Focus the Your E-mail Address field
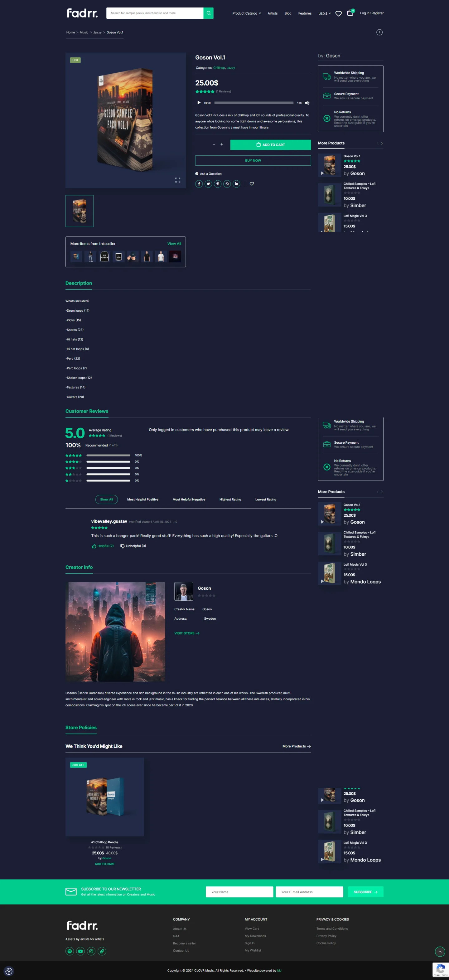449x980 pixels. [309, 892]
